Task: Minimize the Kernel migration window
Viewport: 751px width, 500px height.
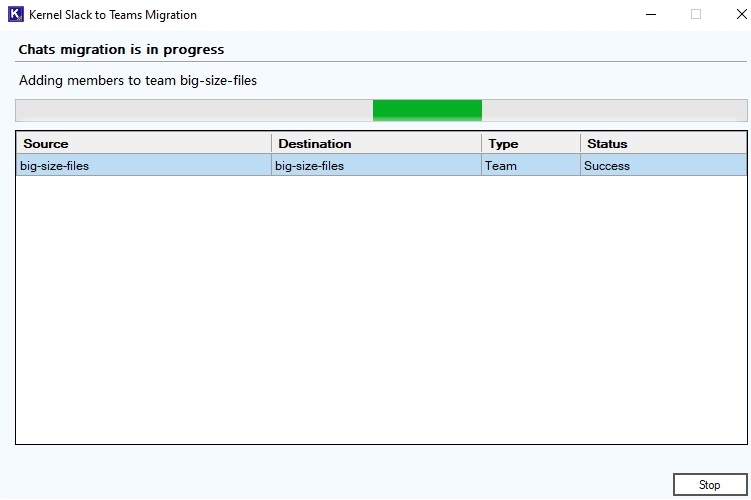Action: click(x=651, y=14)
